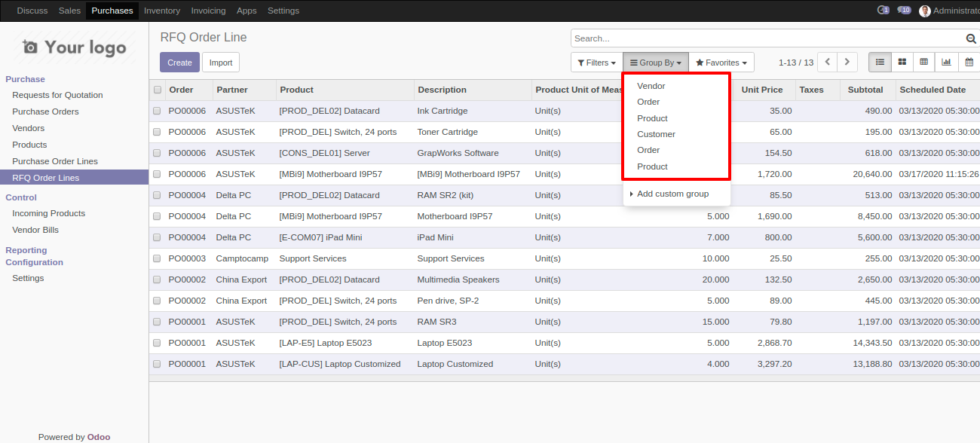980x443 pixels.
Task: Sort by the Subtotal column header
Action: tap(867, 90)
